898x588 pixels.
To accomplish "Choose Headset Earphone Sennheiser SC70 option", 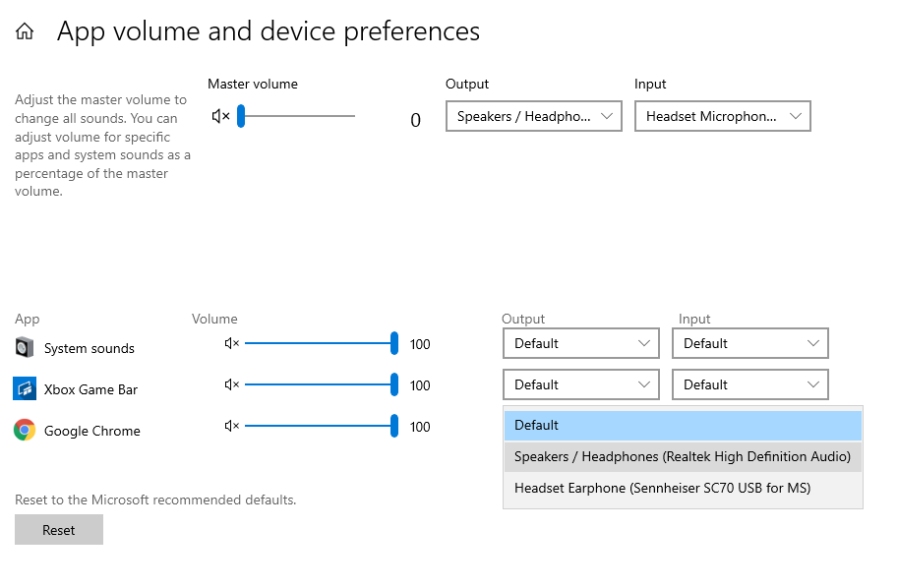I will 683,489.
